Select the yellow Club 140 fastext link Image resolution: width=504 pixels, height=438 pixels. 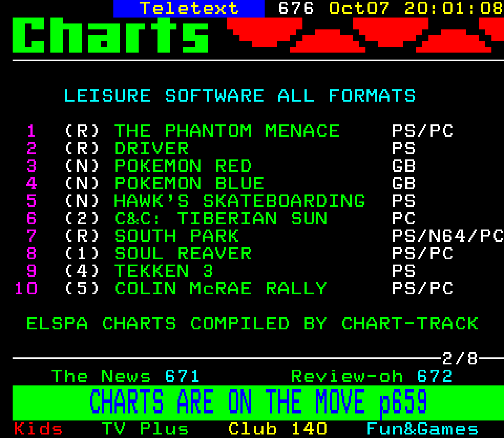[x=278, y=429]
